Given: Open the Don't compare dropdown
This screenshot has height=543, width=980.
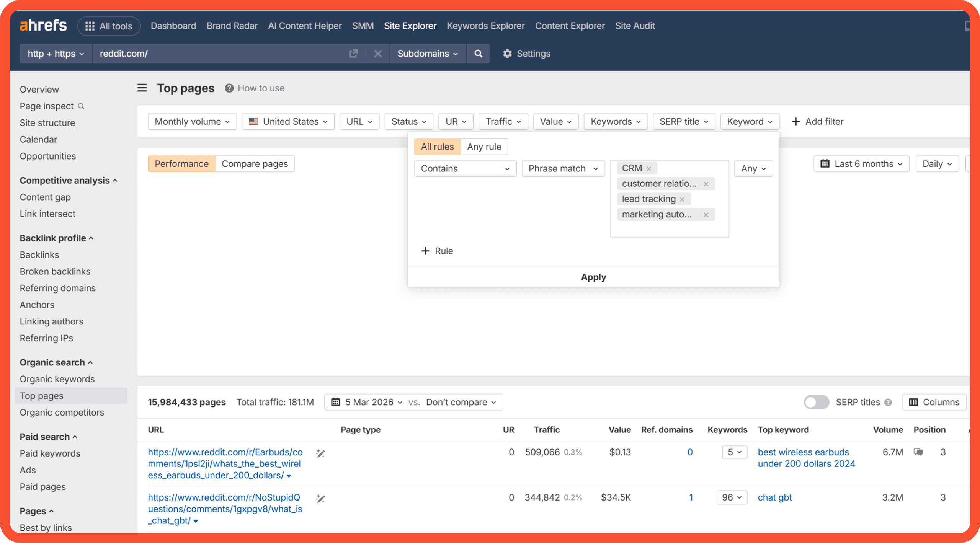Looking at the screenshot, I should click(461, 402).
